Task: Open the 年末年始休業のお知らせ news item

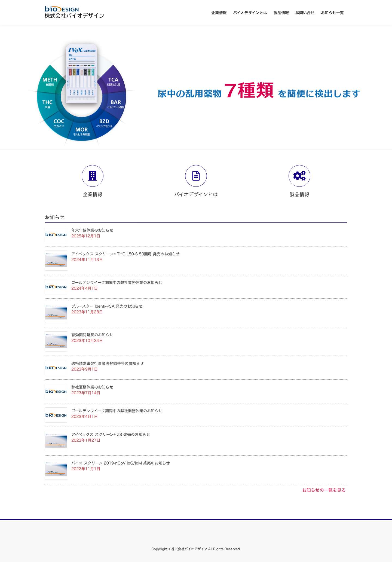Action: click(92, 230)
